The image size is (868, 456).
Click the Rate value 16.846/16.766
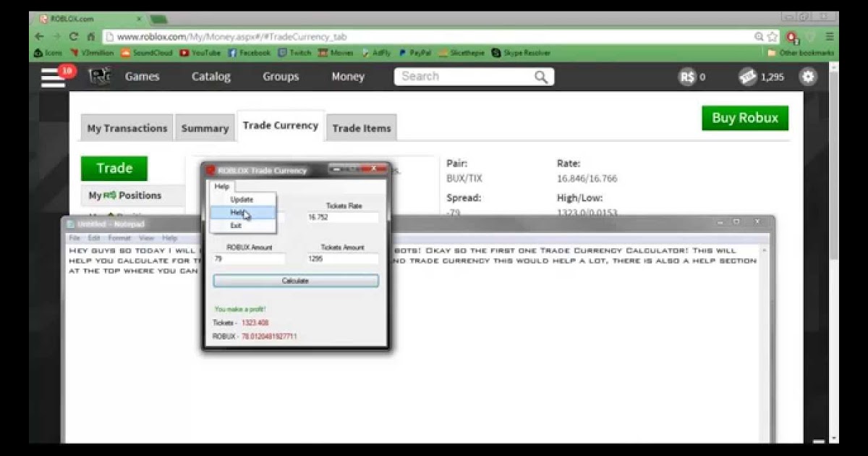pyautogui.click(x=587, y=179)
